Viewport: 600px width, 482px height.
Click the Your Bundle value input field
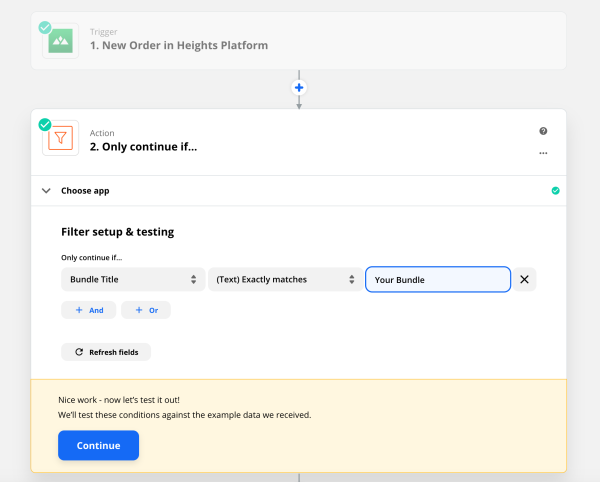(x=438, y=279)
